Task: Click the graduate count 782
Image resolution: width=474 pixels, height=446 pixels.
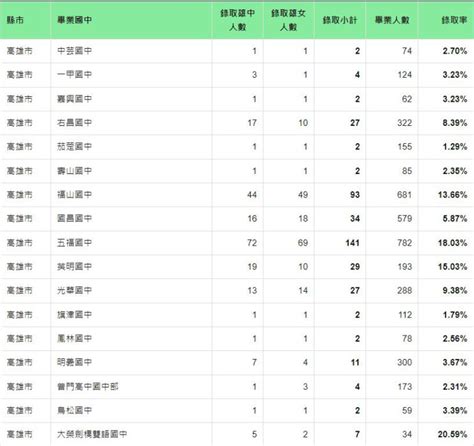Action: click(x=405, y=243)
